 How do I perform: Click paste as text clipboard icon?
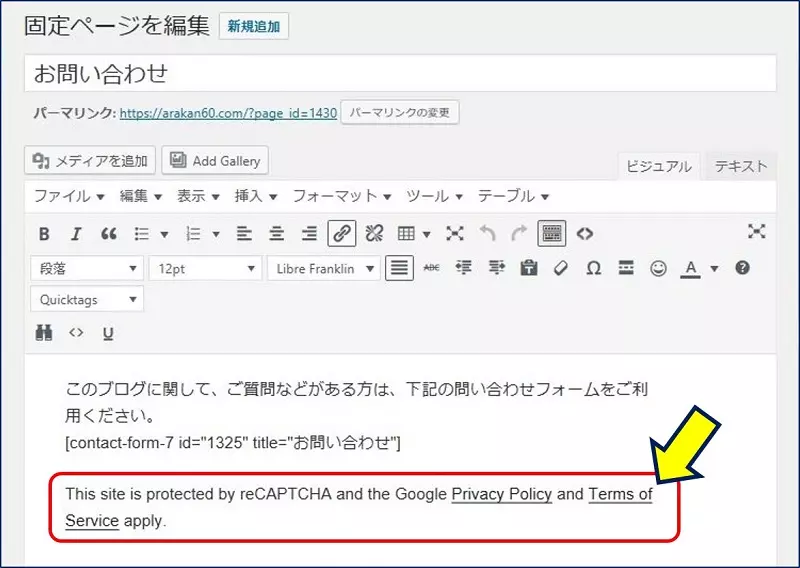[529, 268]
